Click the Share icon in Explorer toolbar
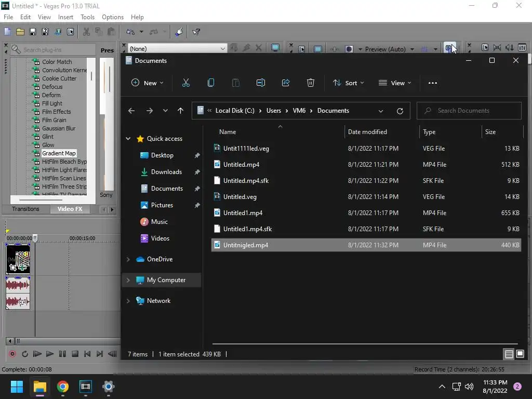This screenshot has height=399, width=532. click(x=286, y=83)
